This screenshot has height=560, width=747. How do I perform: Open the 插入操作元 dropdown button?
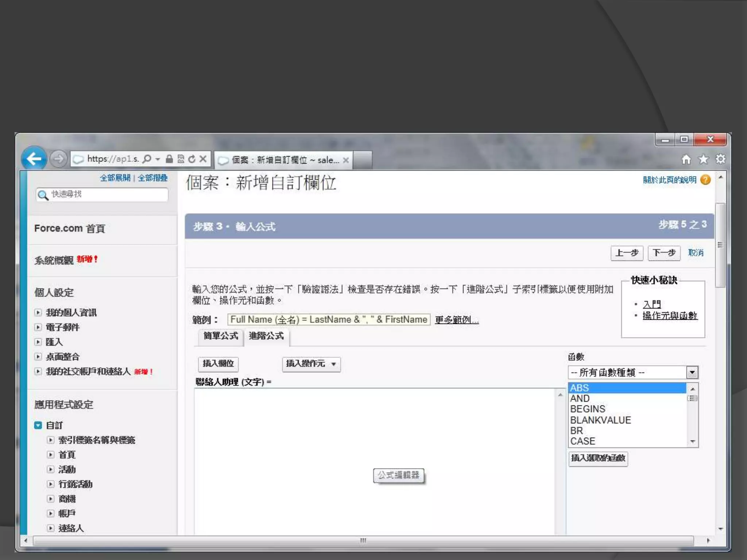click(311, 364)
